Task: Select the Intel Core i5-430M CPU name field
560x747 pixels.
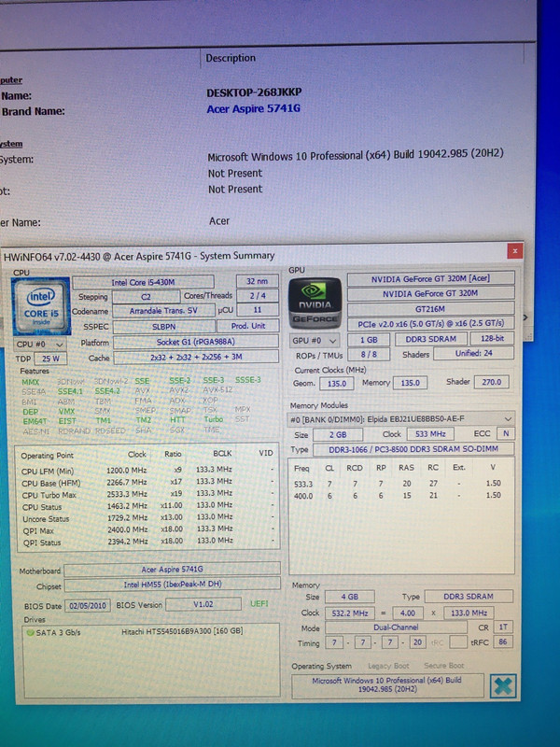Action: coord(143,282)
